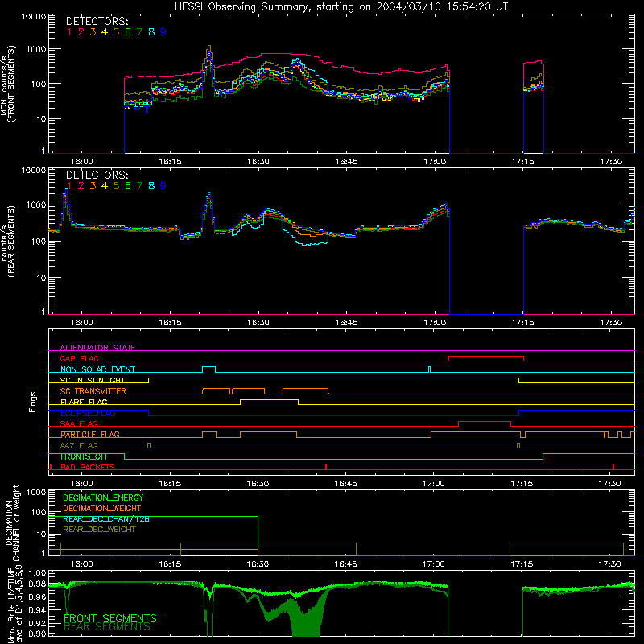
Task: Click the FRONT SEGMENTS livetime legend label
Action: tap(110, 618)
